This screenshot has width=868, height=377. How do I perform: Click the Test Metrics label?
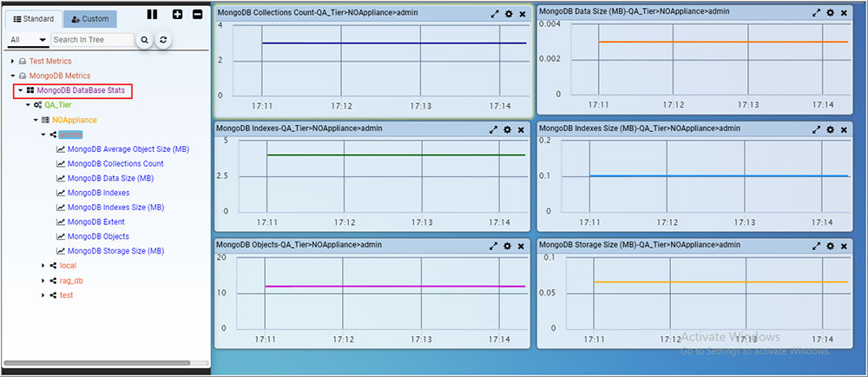coord(50,62)
